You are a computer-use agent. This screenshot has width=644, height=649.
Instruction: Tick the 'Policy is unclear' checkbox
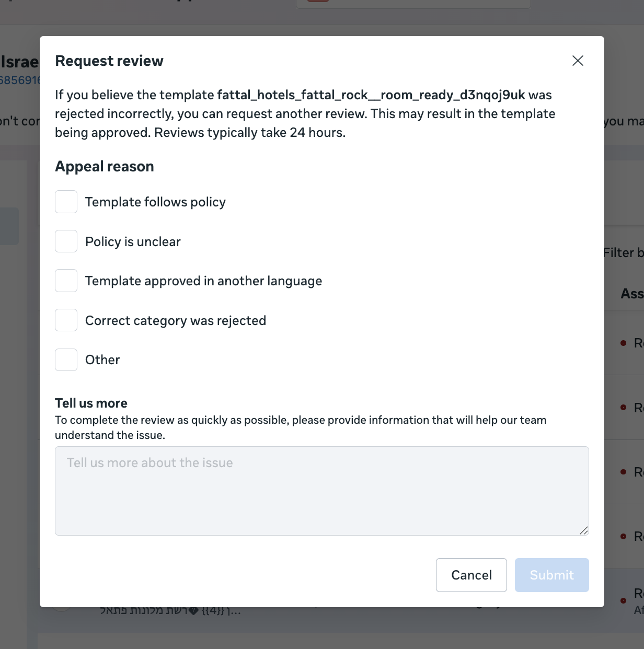[66, 241]
